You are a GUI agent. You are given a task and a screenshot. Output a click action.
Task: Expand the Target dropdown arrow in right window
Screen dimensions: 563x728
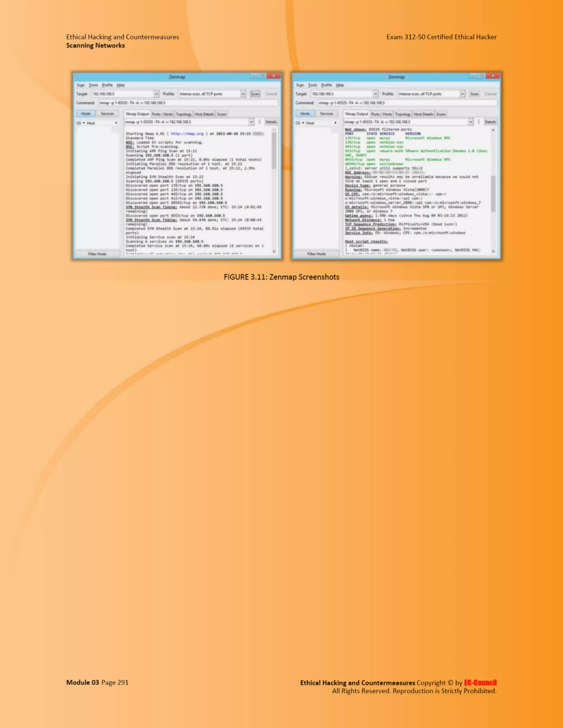point(376,94)
